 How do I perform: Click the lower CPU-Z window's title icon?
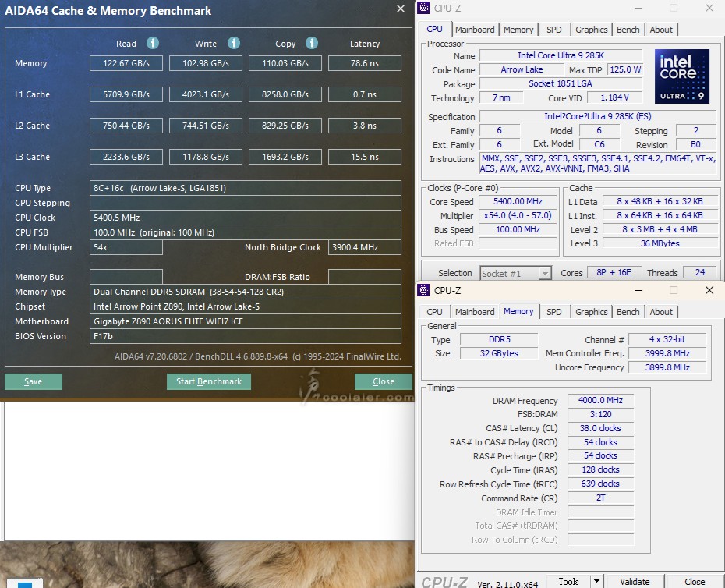[423, 290]
